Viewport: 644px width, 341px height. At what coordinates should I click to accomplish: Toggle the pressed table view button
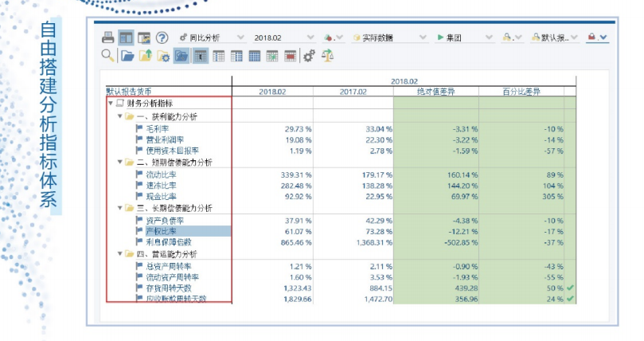point(201,56)
